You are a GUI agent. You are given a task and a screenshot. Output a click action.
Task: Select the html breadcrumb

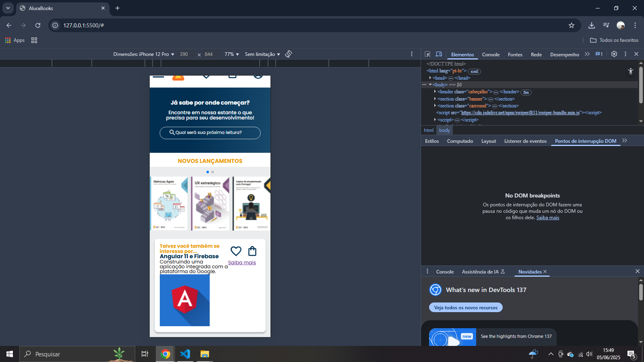click(x=429, y=130)
